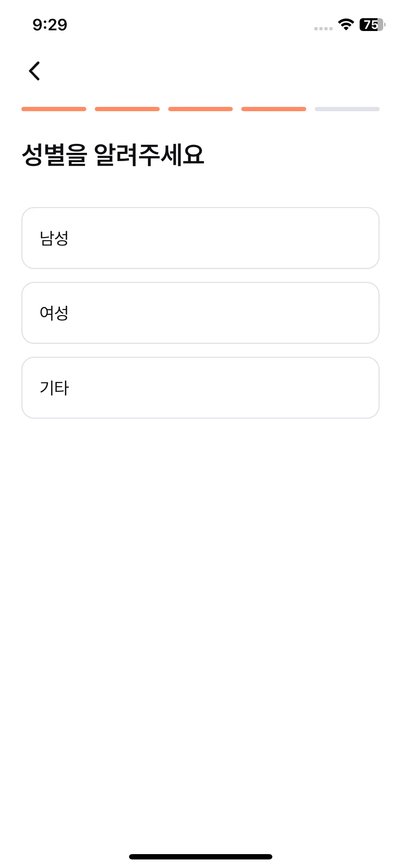Click the gray unfilled progress segment
401x868 pixels.
[347, 109]
